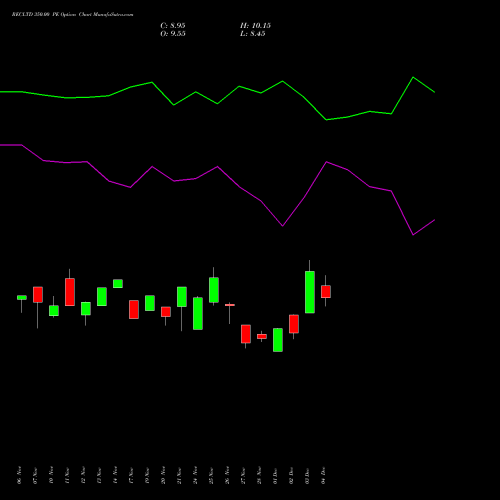This screenshot has width=500, height=500.
Task: Click the '03 Dec' date axis label
Action: [x=307, y=475]
